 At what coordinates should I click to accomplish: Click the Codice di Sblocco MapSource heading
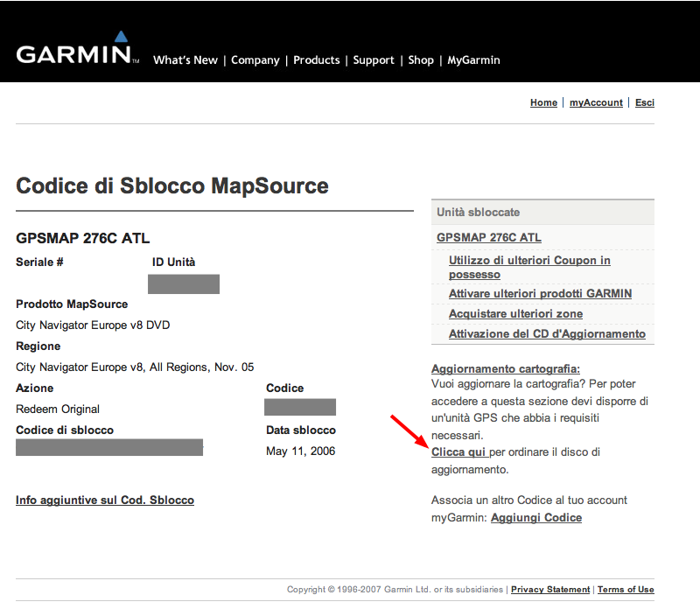click(172, 185)
